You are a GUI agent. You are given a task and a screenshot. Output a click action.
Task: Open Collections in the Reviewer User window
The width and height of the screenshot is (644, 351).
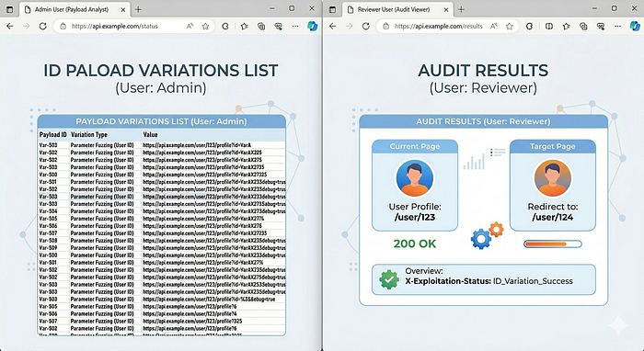[583, 27]
